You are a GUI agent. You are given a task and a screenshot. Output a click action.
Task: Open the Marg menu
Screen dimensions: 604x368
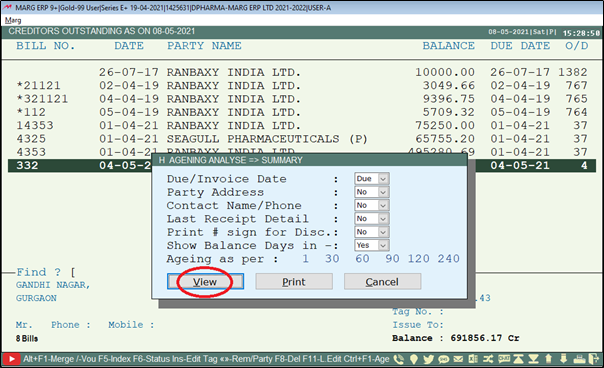tap(13, 20)
